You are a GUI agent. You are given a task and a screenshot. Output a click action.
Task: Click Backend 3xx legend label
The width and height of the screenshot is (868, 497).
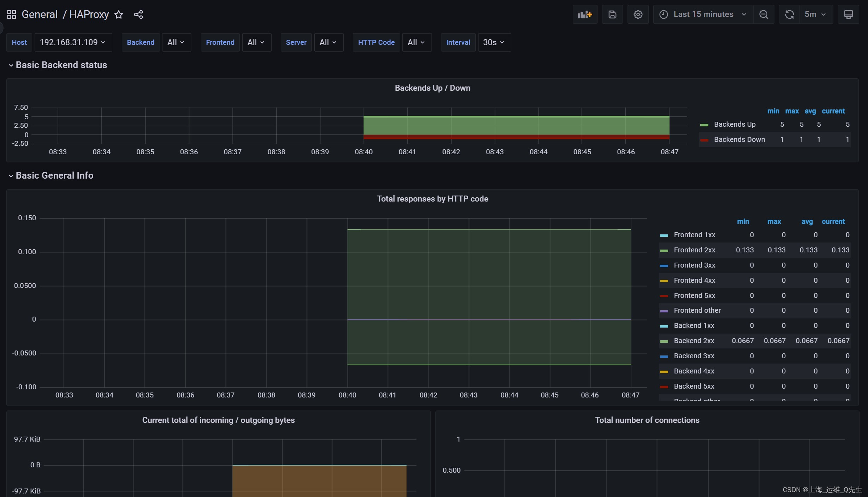(x=694, y=356)
